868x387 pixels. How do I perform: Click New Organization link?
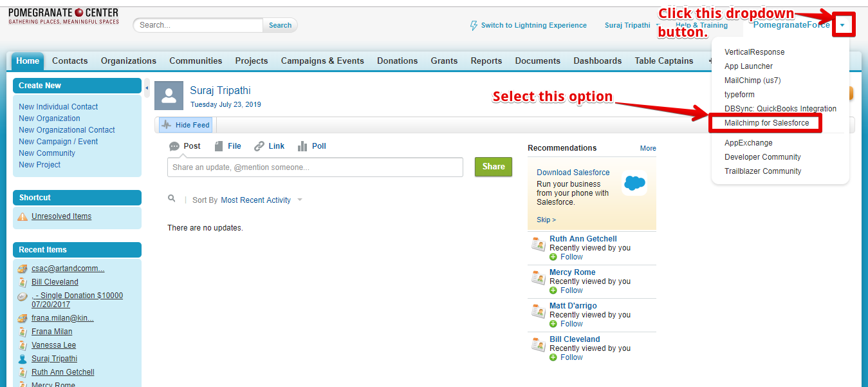tap(50, 118)
